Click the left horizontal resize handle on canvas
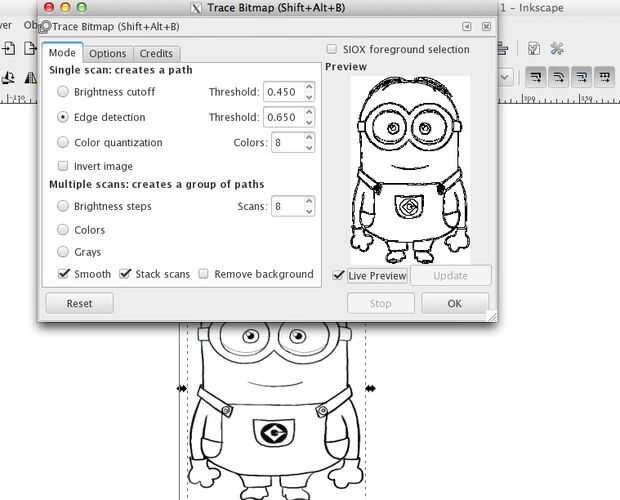The image size is (620, 500). 181,389
